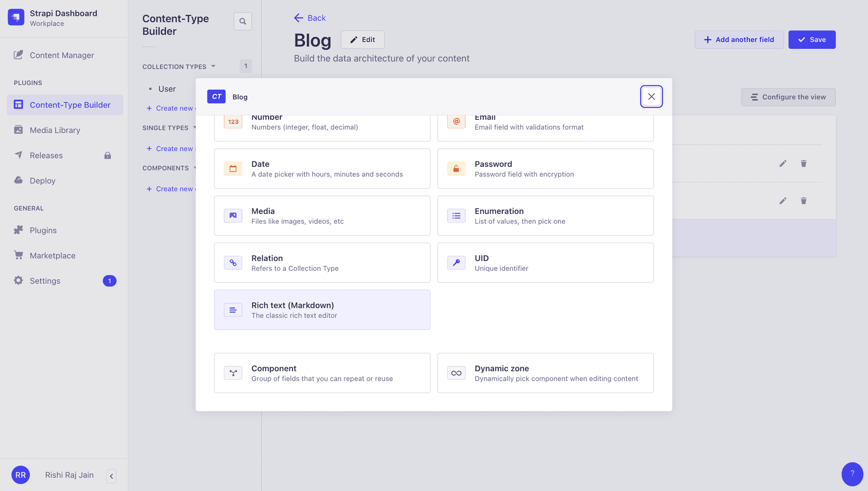Select the Media field type icon
Image resolution: width=868 pixels, height=491 pixels.
click(233, 216)
